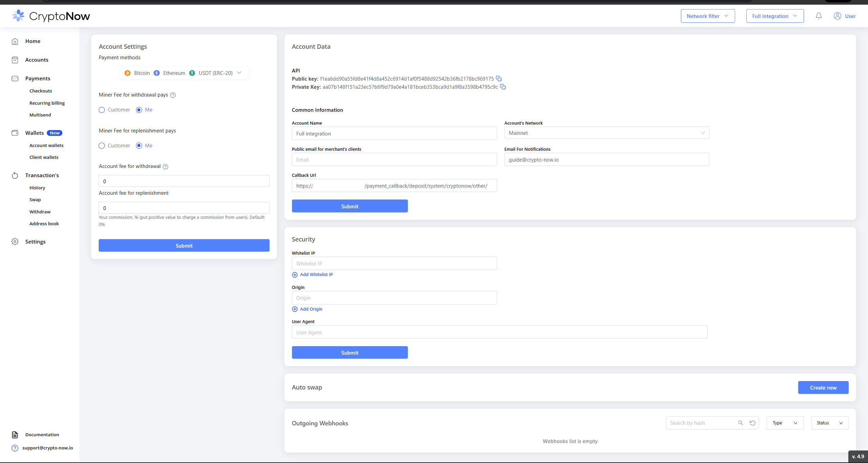Expand the payment methods selector
Image resolution: width=868 pixels, height=463 pixels.
click(x=184, y=73)
